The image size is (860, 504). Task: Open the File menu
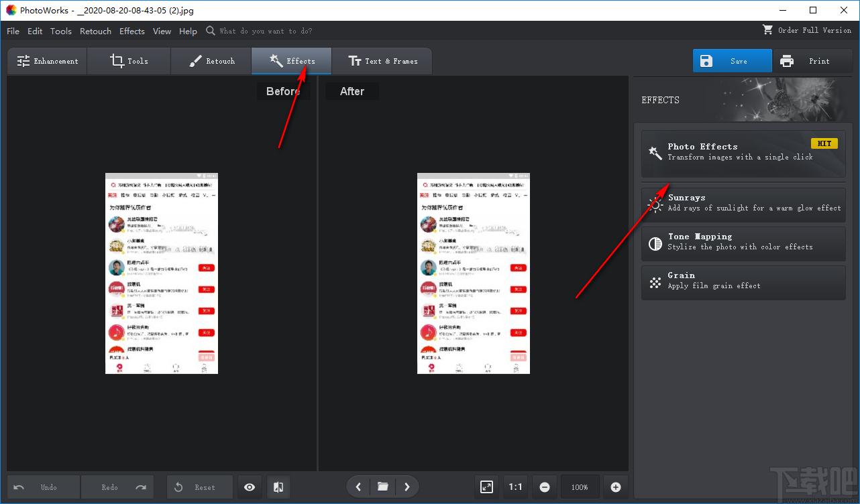click(13, 31)
